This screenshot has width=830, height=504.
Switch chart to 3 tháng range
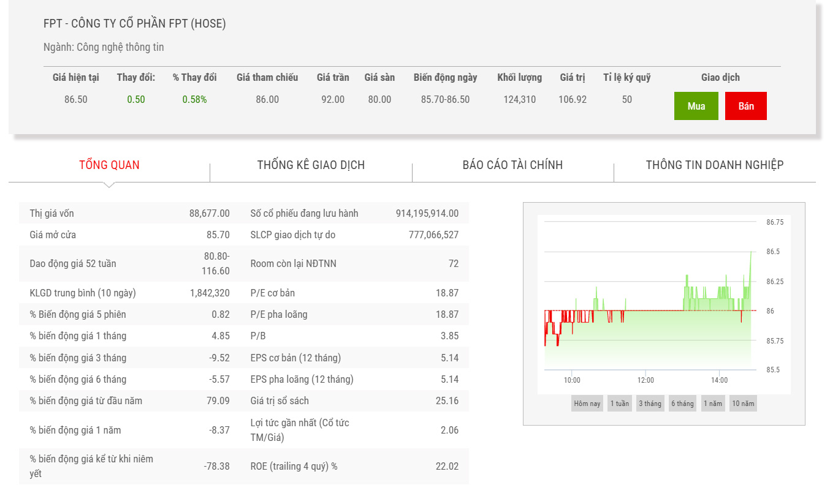pyautogui.click(x=650, y=404)
